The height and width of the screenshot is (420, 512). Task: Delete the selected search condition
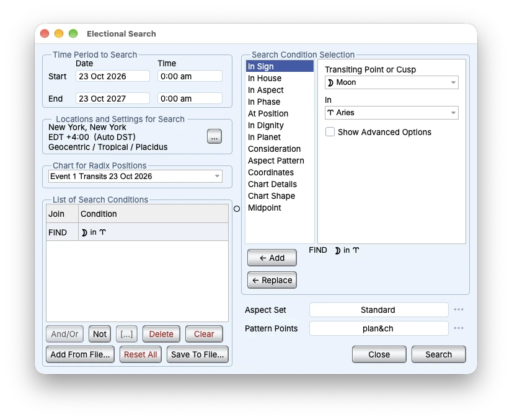click(x=161, y=334)
